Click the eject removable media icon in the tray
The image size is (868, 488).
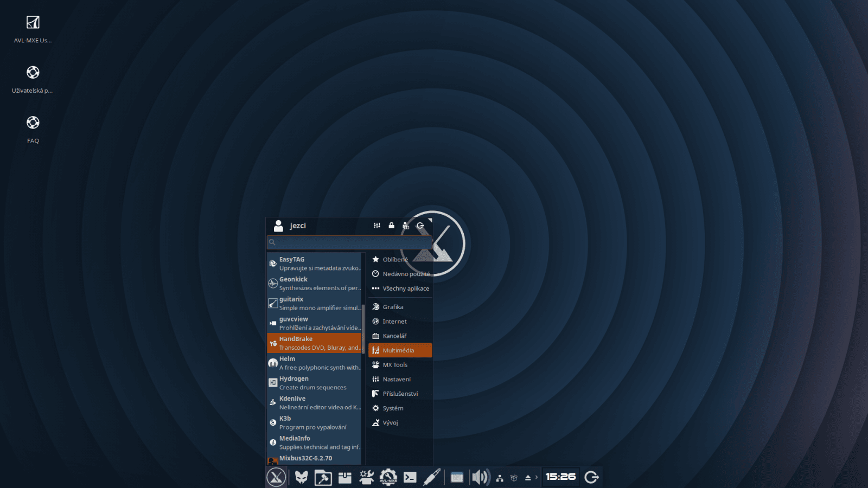[x=528, y=478]
